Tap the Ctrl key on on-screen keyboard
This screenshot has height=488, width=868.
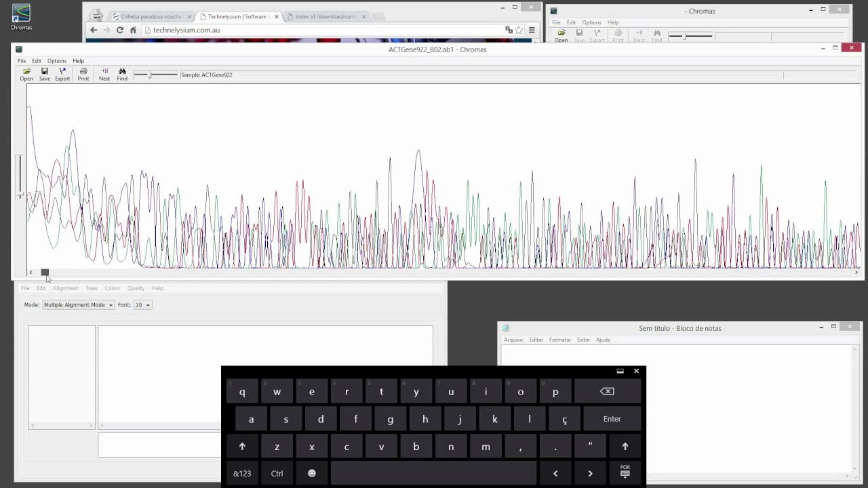click(277, 473)
